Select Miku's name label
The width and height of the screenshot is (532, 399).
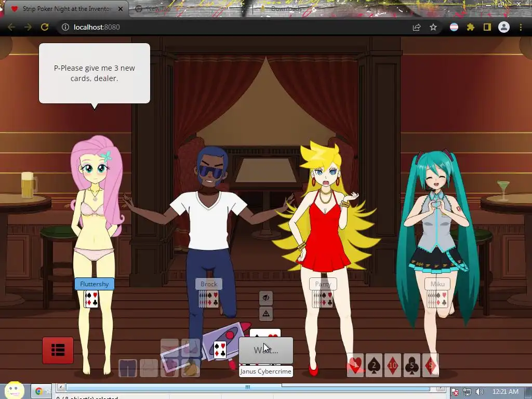click(437, 284)
